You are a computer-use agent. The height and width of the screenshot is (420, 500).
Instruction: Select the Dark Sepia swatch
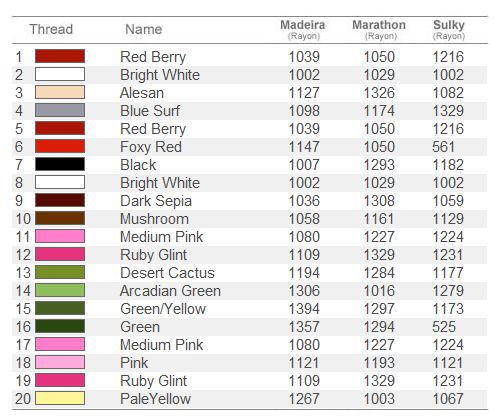click(x=60, y=200)
